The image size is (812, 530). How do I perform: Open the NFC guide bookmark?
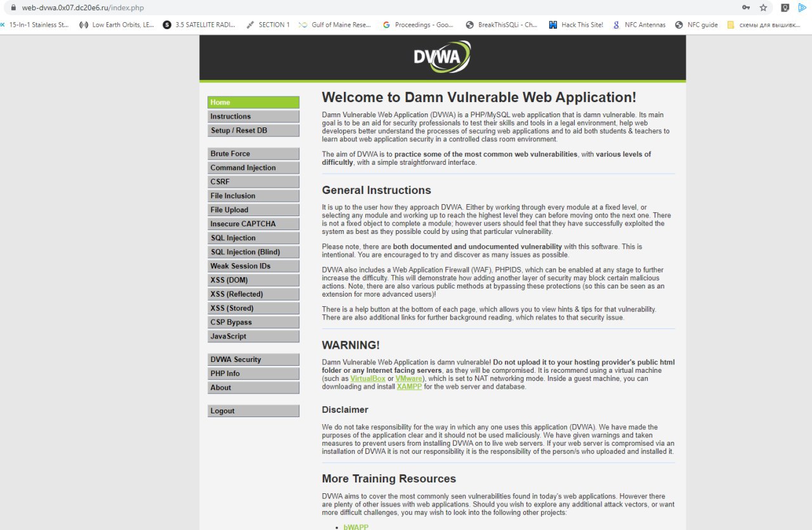point(697,25)
